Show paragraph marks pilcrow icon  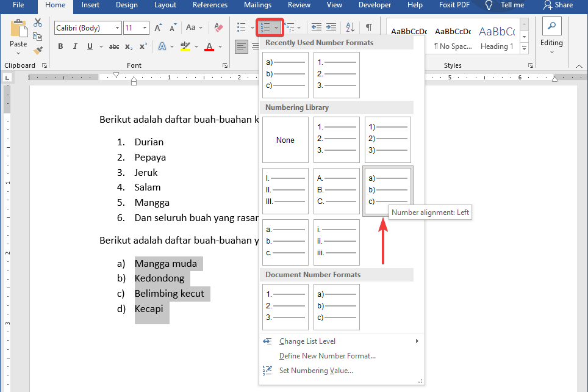[369, 27]
